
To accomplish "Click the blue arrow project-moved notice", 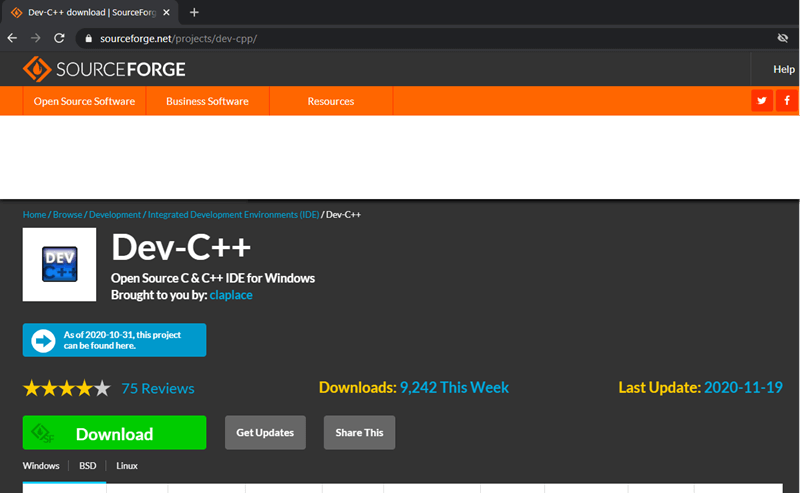I will tap(114, 340).
